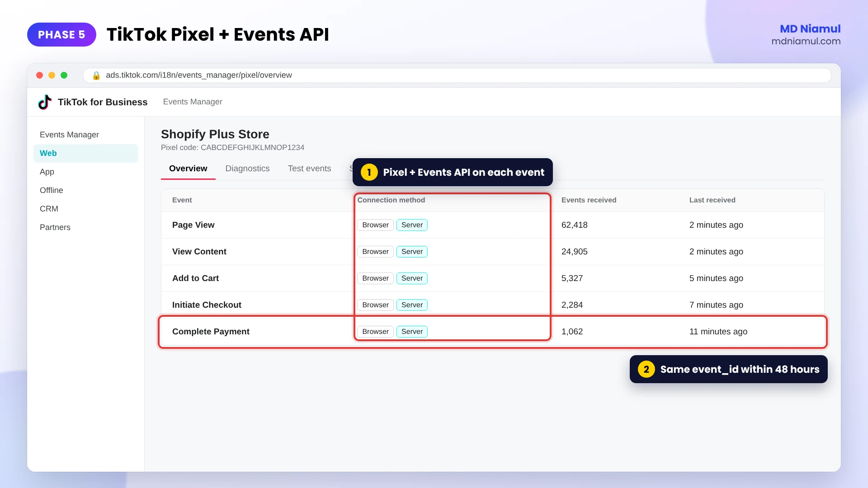This screenshot has height=488, width=868.
Task: Click Events Manager in top header
Action: coord(193,102)
